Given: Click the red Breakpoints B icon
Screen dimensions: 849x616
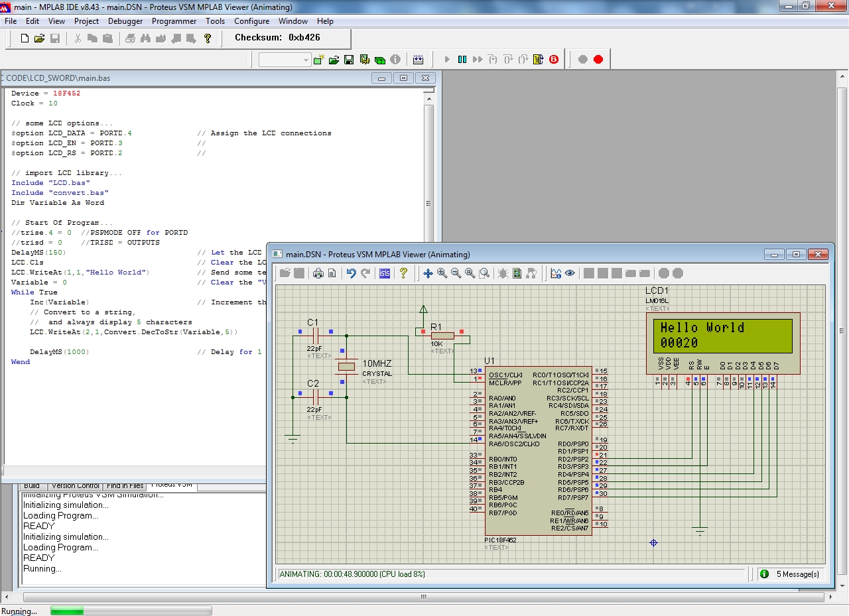Looking at the screenshot, I should point(554,60).
